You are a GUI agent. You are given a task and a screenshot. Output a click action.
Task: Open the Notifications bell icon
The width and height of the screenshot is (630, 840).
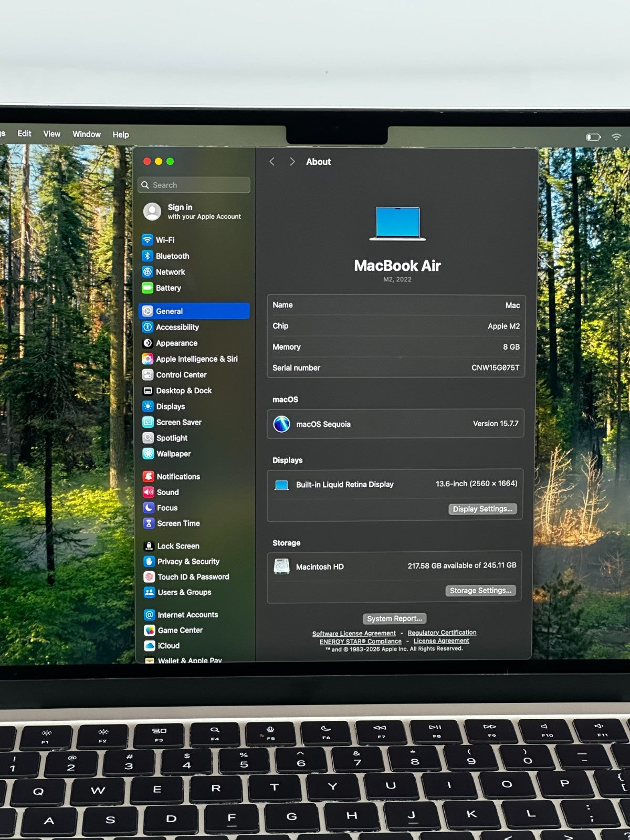(x=149, y=476)
